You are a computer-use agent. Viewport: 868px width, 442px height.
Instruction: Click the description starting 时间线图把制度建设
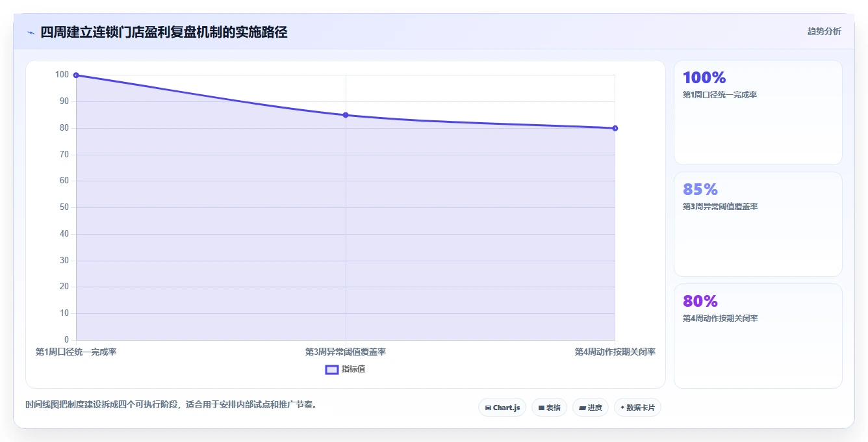point(171,404)
